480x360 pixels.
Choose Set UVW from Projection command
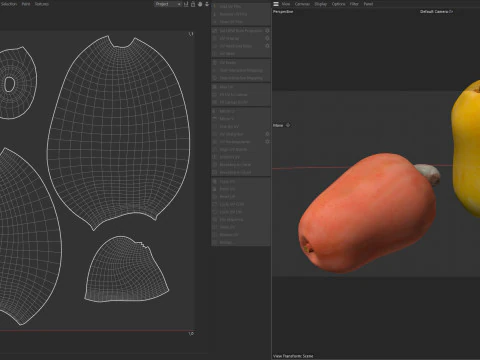[241, 30]
